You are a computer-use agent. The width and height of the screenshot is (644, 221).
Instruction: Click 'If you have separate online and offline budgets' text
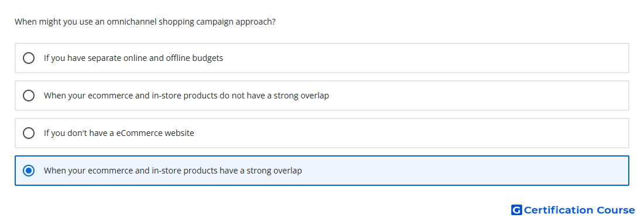click(133, 58)
